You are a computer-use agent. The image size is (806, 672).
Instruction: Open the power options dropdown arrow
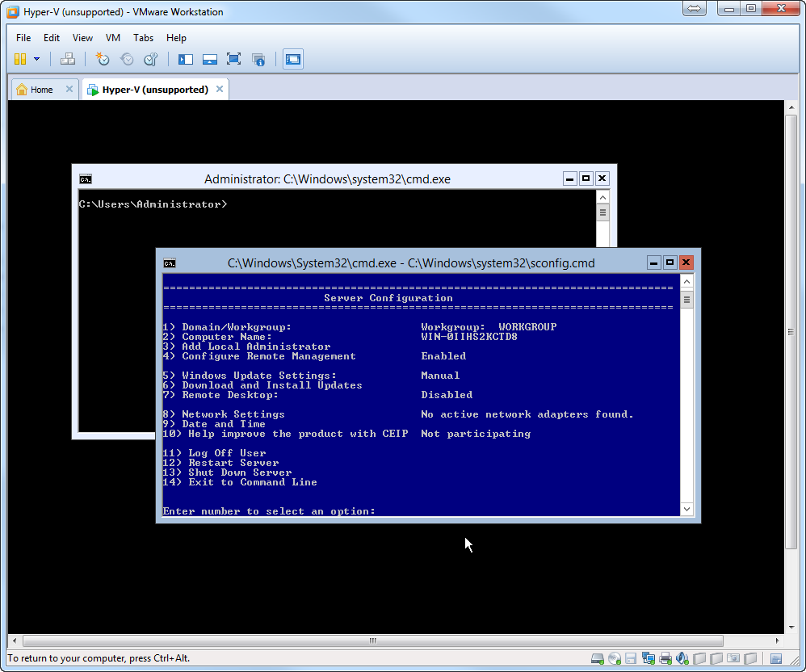coord(36,59)
